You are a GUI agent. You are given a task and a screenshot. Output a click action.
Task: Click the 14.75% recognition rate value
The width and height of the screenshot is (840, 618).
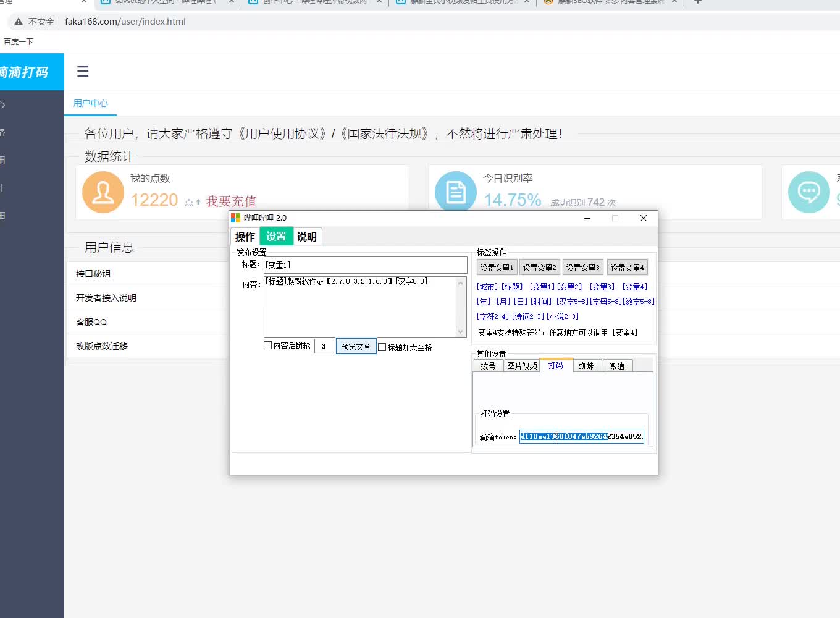point(513,200)
